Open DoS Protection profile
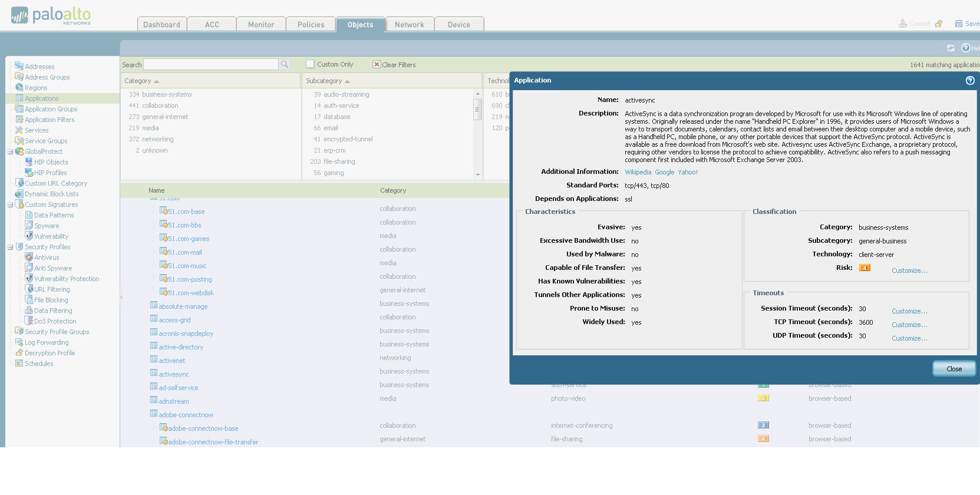The width and height of the screenshot is (980, 495). coord(55,321)
